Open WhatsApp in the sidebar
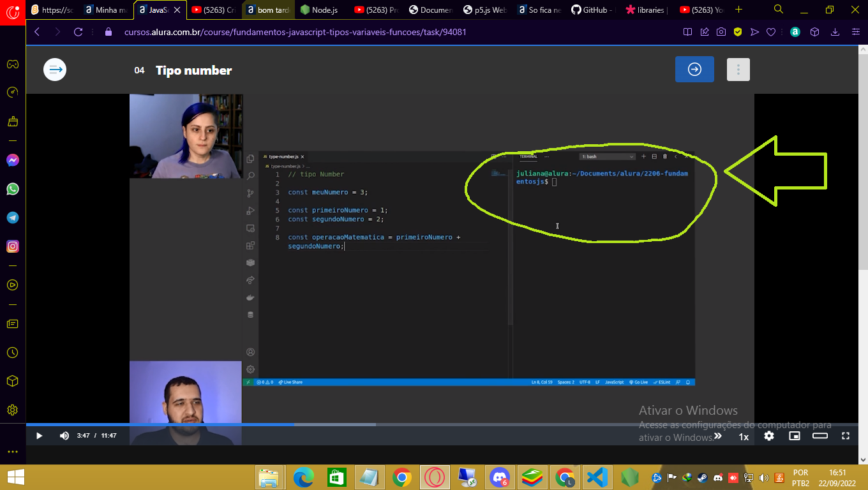 [x=13, y=189]
